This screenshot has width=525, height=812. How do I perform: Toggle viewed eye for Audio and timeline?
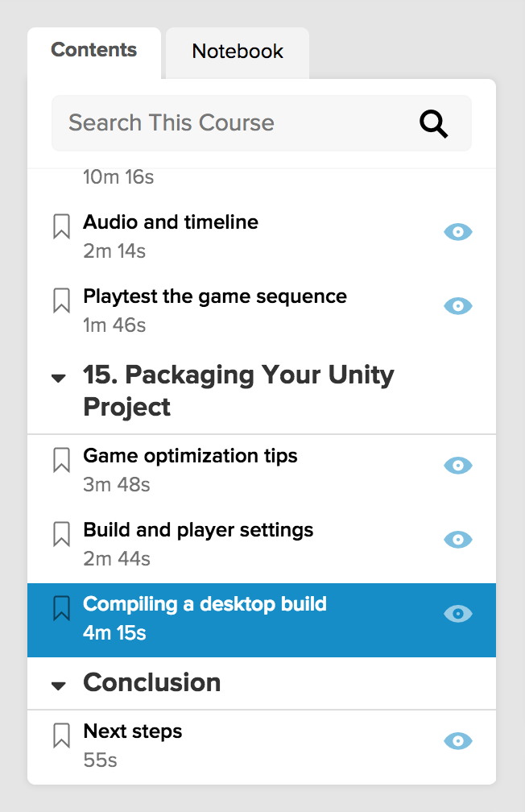coord(458,232)
